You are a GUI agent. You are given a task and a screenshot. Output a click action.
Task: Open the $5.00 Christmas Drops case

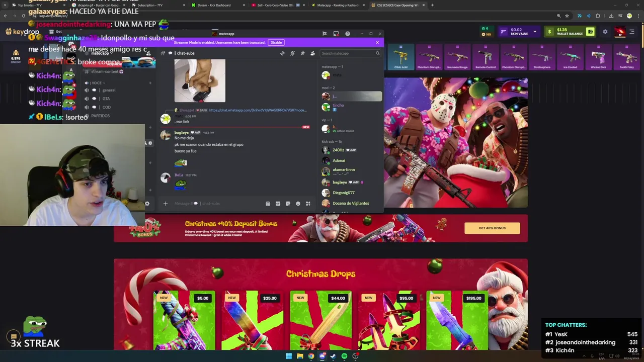pos(184,320)
